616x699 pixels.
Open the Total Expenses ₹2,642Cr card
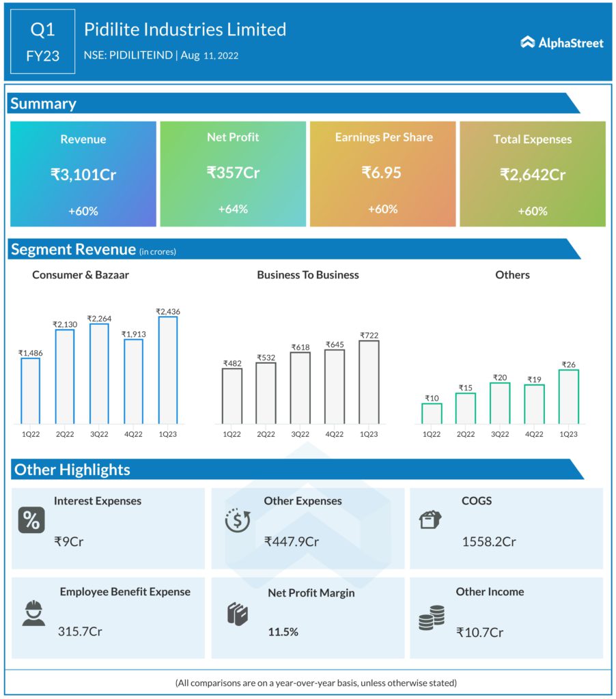[532, 174]
